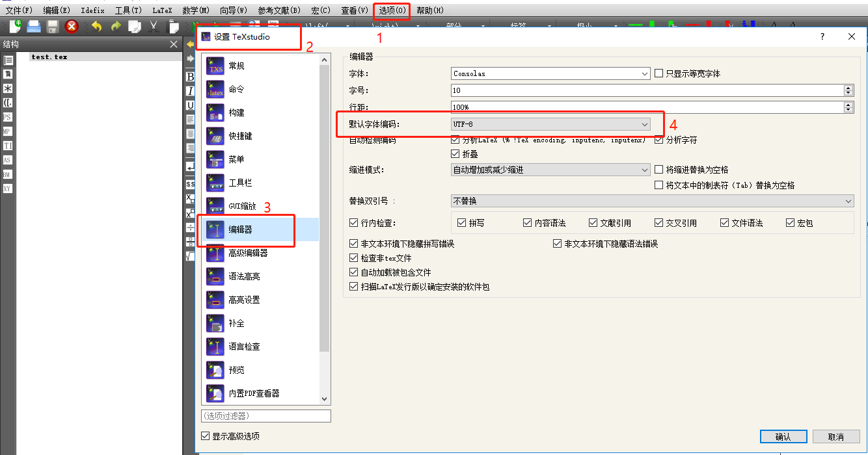Viewport: 868px width, 455px height.
Task: Enable 将缩进替换为空格 checkbox
Action: pyautogui.click(x=658, y=170)
